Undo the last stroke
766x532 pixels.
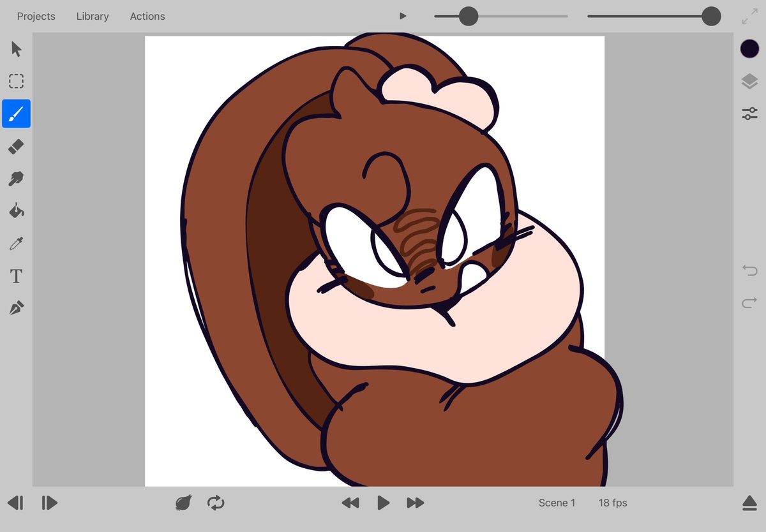749,270
